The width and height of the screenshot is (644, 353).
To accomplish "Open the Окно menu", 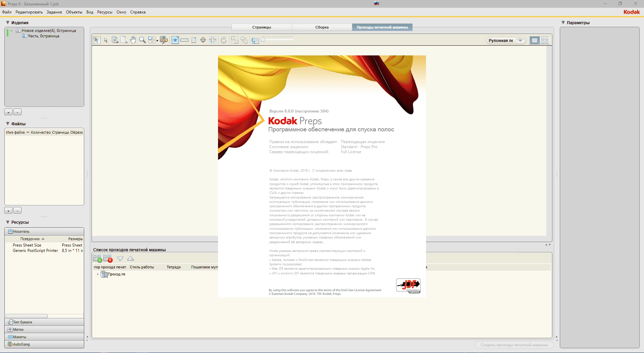I will click(121, 12).
